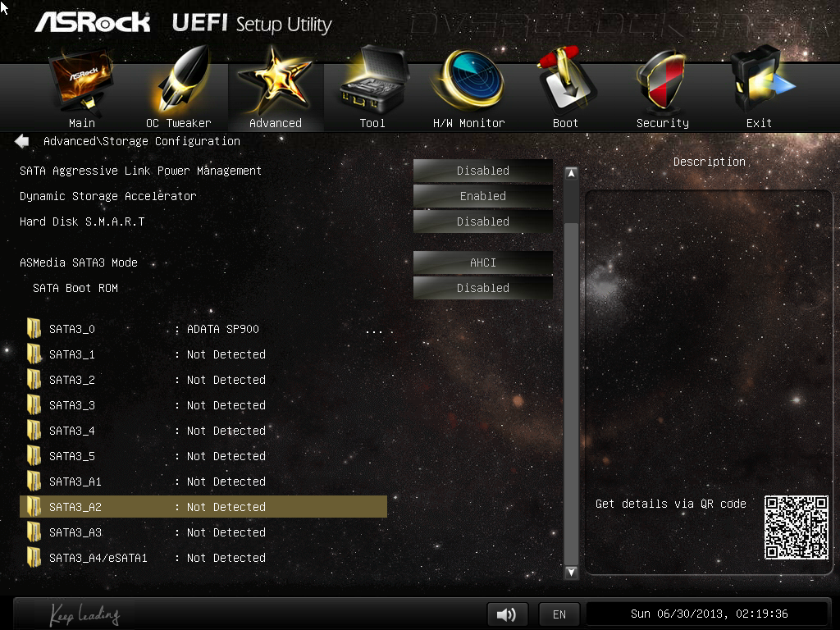
Task: Select the SATA3_4 row label
Action: 72,431
